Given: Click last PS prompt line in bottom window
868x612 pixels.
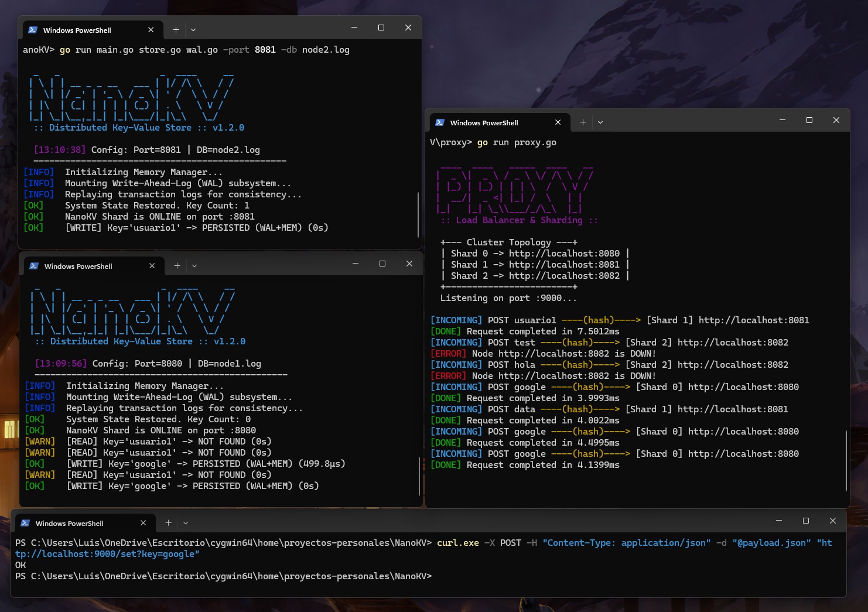Looking at the screenshot, I should pos(223,576).
